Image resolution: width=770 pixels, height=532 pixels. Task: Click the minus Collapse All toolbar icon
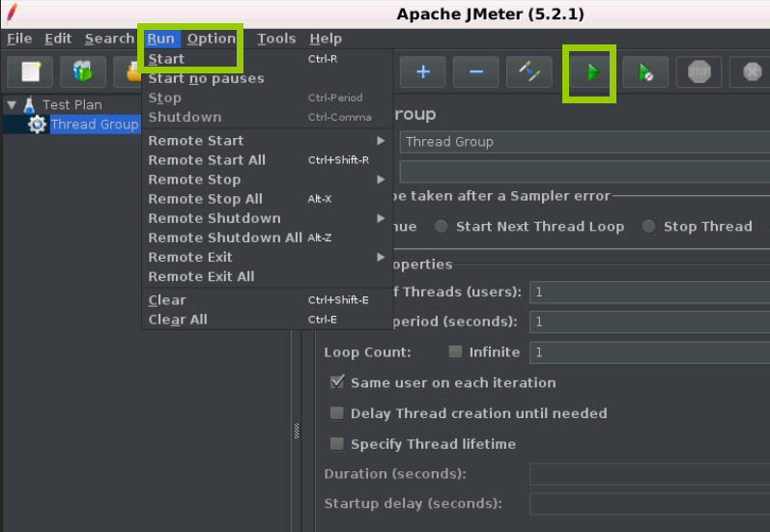click(x=476, y=71)
